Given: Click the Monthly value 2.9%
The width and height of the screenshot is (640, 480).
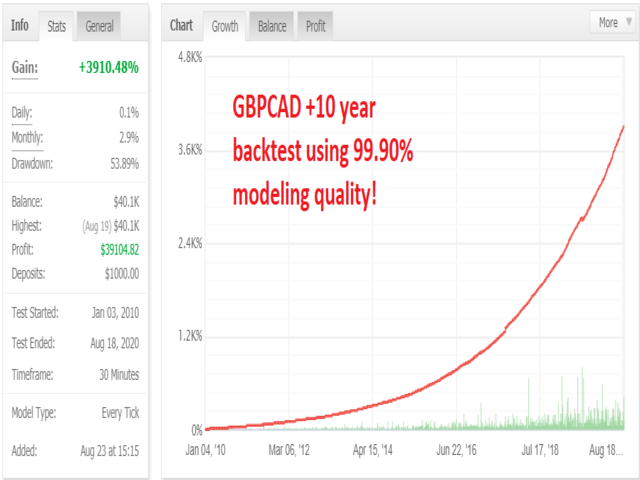Looking at the screenshot, I should [x=129, y=138].
